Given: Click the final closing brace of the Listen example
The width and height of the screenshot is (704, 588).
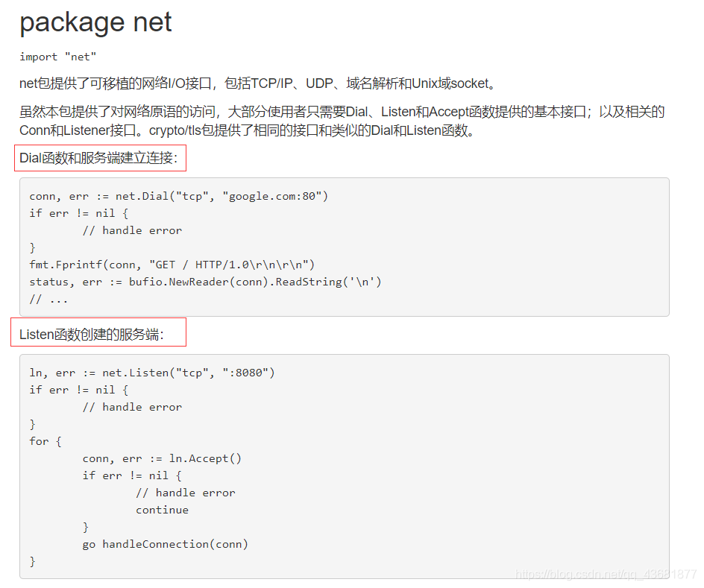Looking at the screenshot, I should (x=33, y=561).
